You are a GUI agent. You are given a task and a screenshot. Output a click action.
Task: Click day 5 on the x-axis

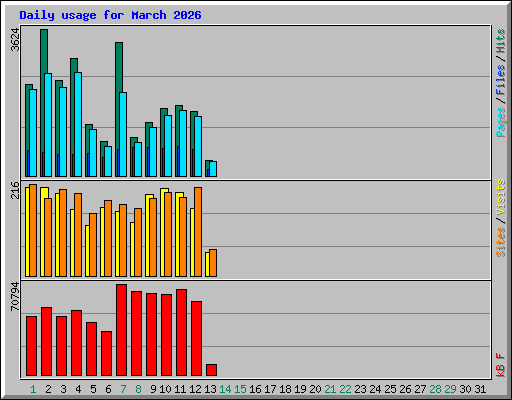pyautogui.click(x=93, y=389)
